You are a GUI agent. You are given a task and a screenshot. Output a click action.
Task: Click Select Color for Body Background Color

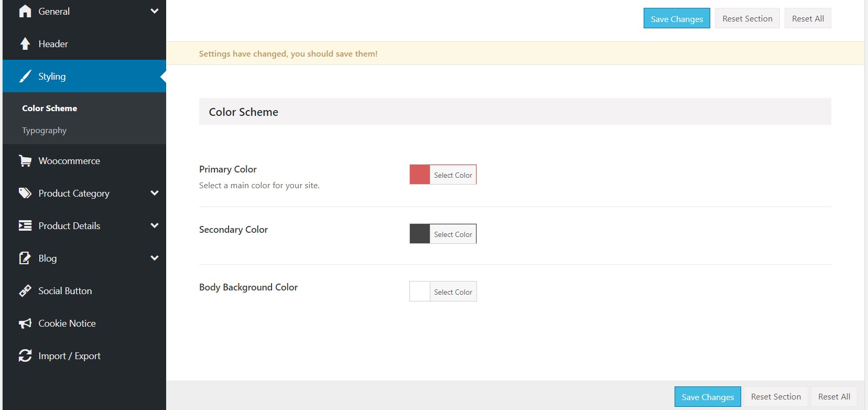[453, 292]
